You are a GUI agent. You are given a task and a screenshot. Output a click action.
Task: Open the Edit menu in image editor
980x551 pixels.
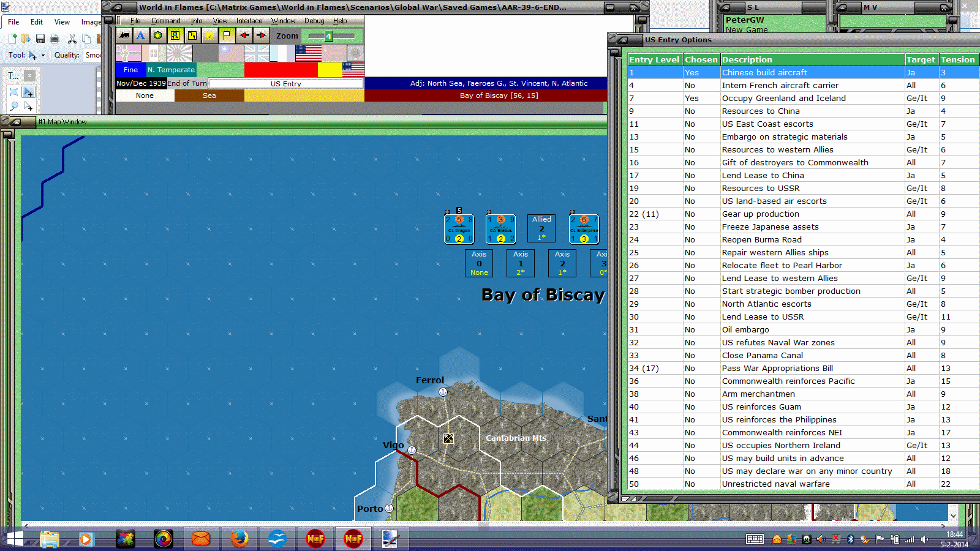pyautogui.click(x=37, y=22)
